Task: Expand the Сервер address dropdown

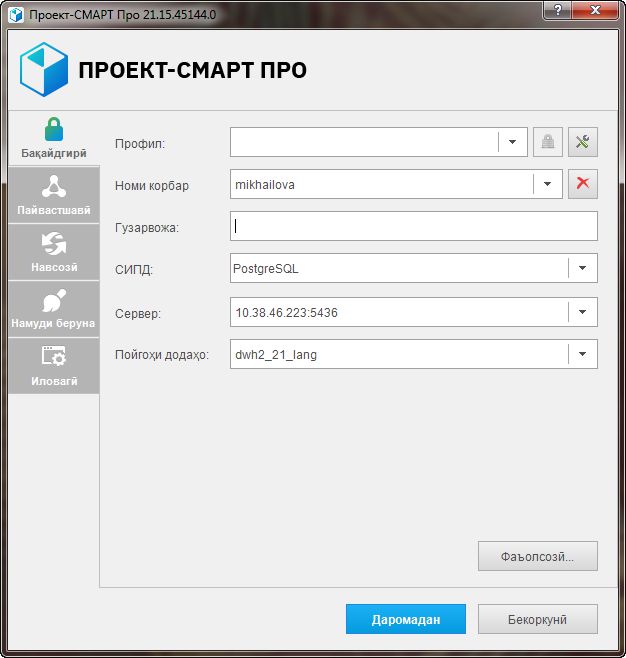Action: (x=583, y=312)
